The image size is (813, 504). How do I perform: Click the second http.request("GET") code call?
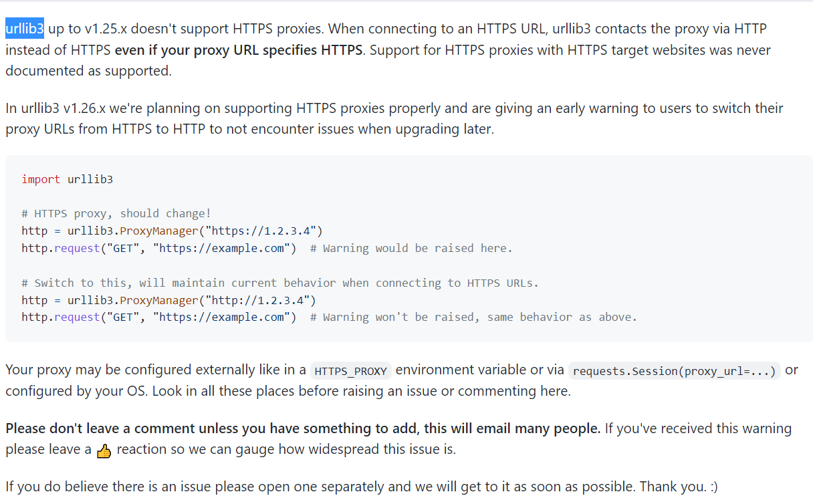tap(158, 318)
